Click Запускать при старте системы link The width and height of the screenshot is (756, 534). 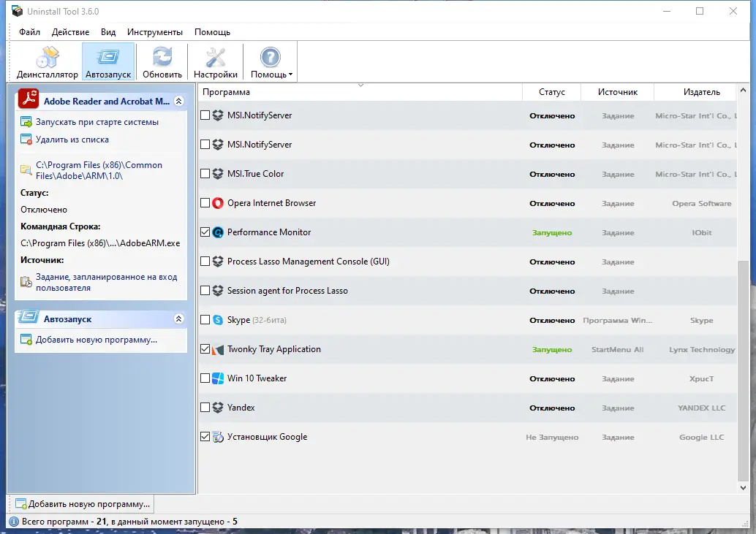click(x=97, y=122)
